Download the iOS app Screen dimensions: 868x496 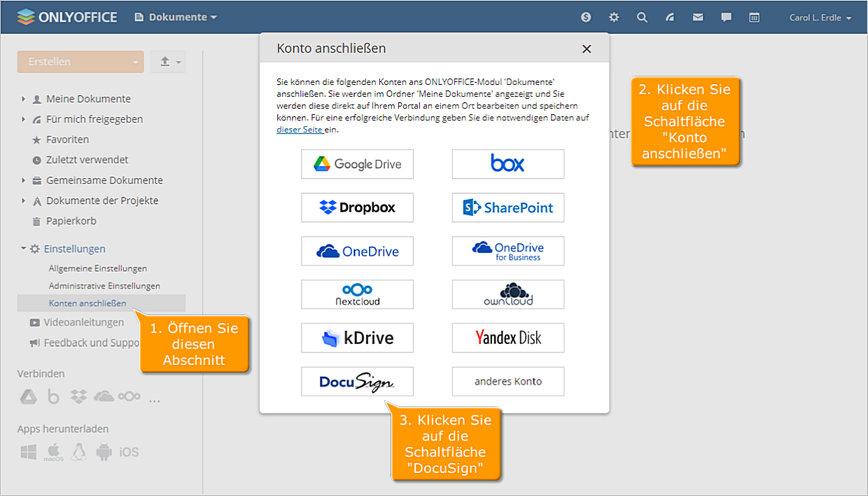click(129, 453)
